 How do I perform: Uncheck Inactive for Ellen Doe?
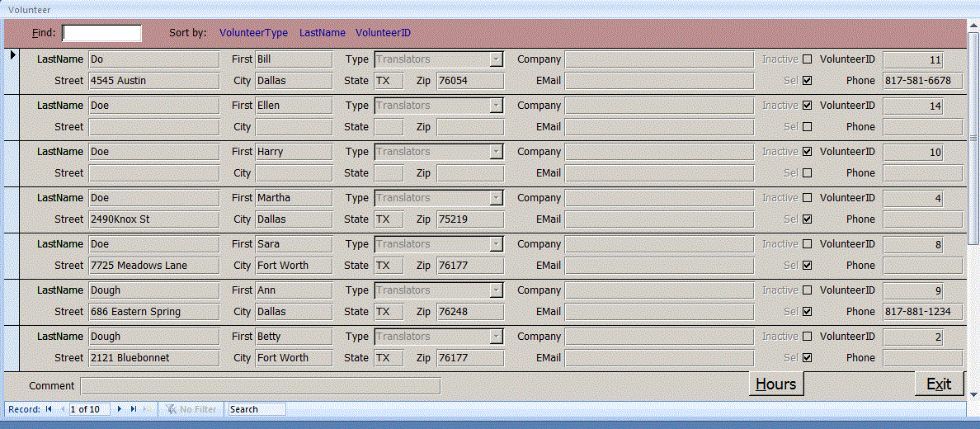tap(807, 106)
